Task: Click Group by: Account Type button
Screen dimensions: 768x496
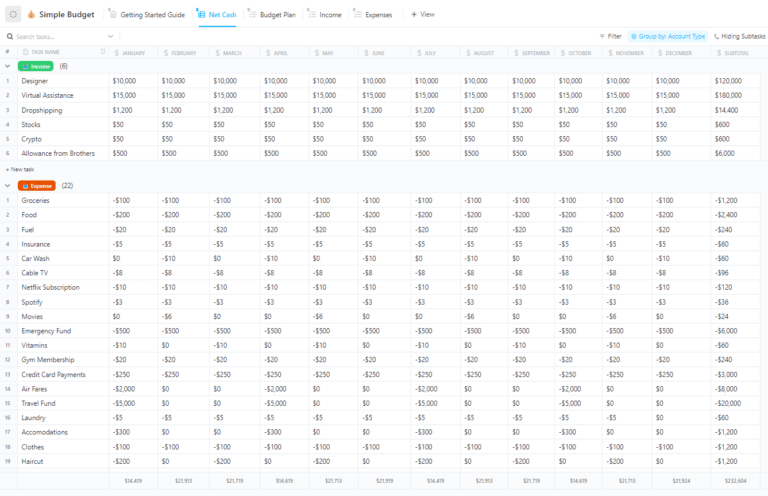Action: click(668, 36)
